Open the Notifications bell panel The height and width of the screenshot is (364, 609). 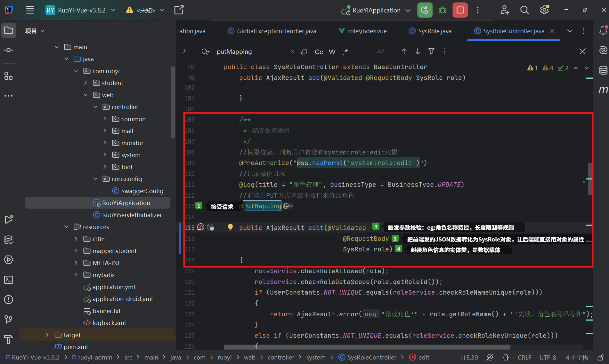603,30
